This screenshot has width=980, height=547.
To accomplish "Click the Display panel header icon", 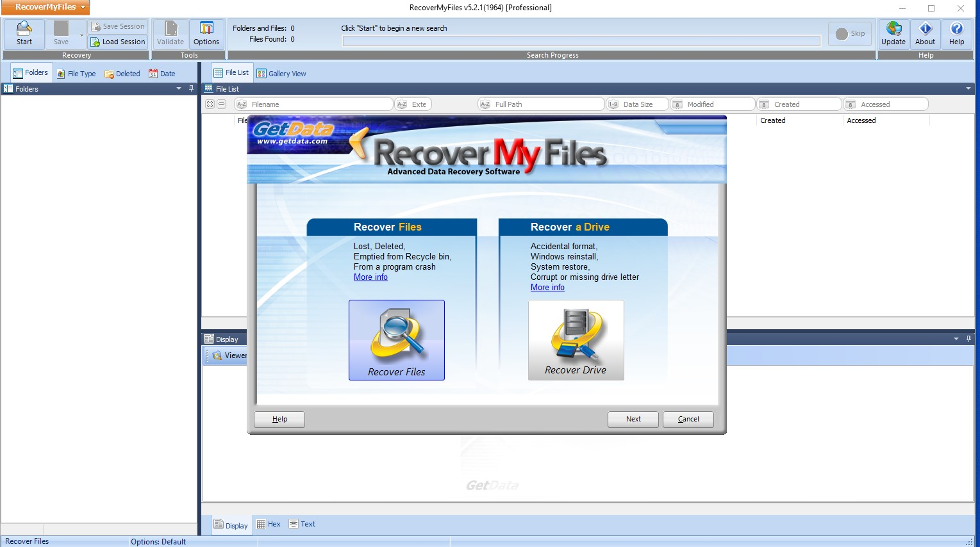I will [208, 339].
